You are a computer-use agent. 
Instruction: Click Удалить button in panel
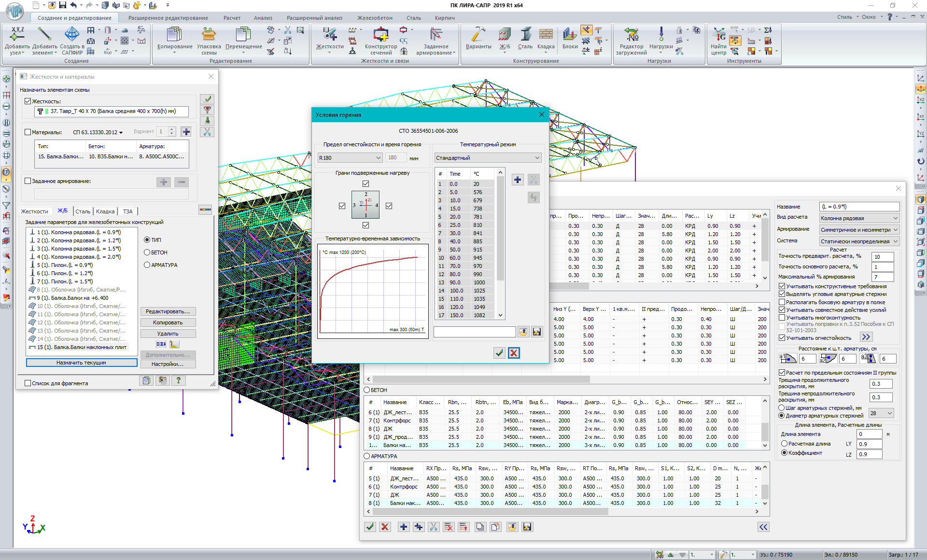point(168,334)
